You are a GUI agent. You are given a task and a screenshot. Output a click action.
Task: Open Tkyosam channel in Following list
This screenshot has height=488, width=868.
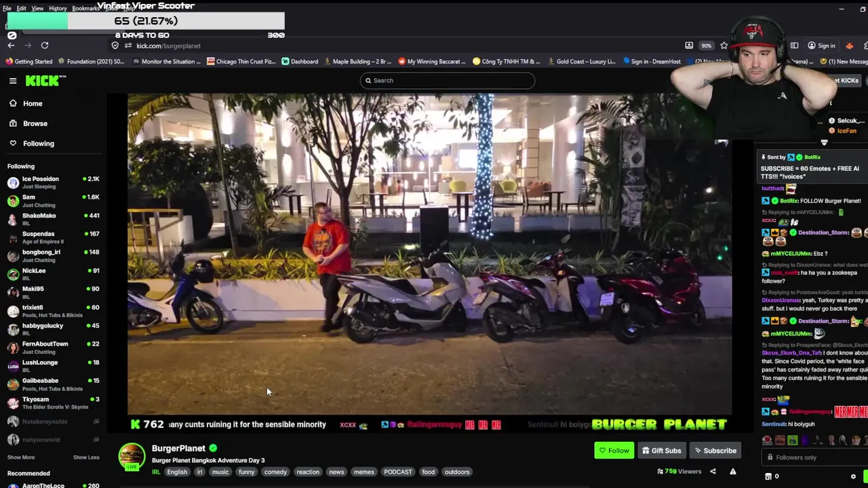53,403
